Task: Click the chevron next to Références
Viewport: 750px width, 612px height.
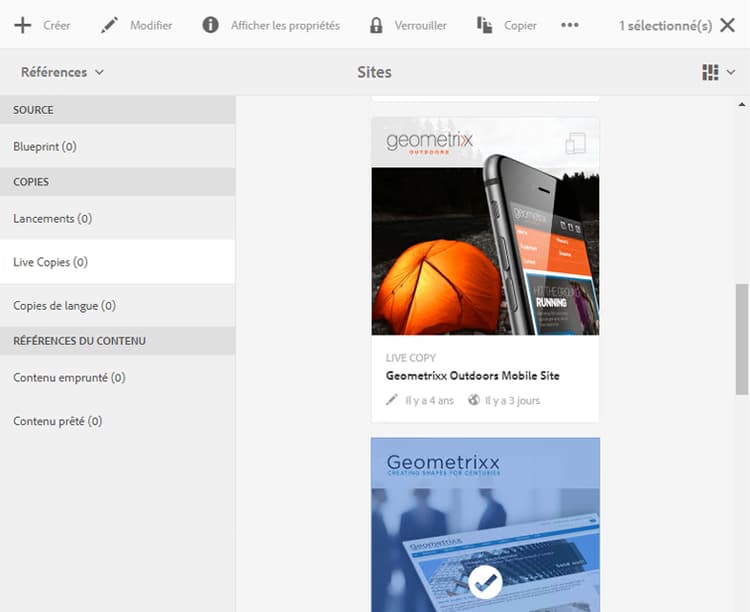Action: point(99,72)
